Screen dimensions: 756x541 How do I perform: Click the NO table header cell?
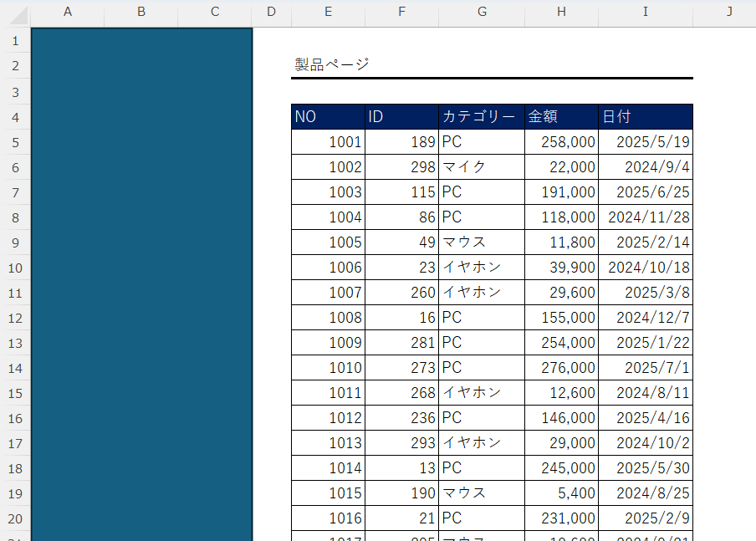pyautogui.click(x=328, y=117)
